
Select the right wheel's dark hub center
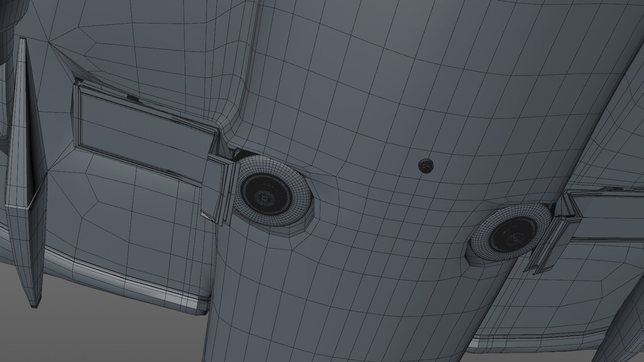(513, 237)
